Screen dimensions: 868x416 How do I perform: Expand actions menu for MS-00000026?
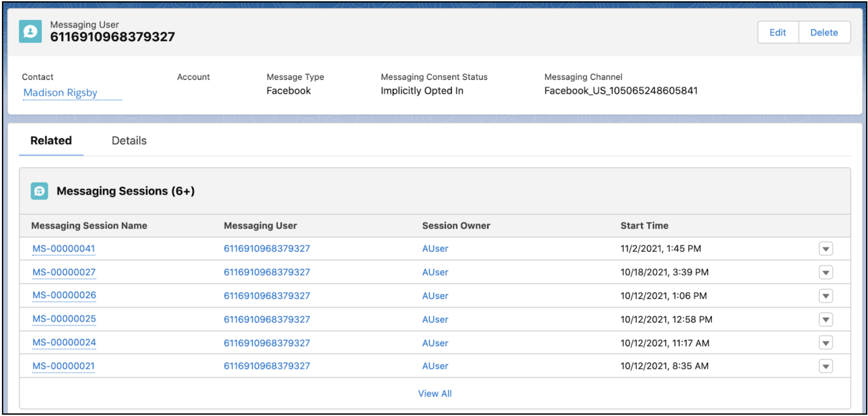[825, 296]
